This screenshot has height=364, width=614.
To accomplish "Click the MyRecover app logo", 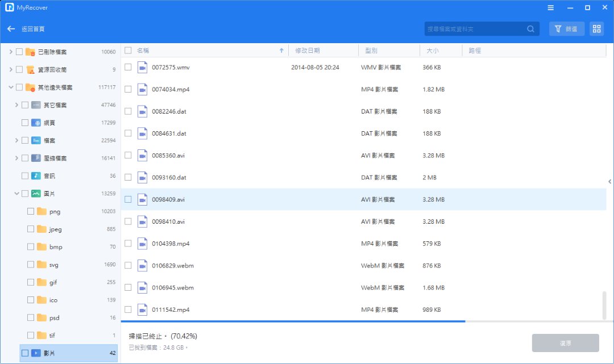I will (x=9, y=7).
